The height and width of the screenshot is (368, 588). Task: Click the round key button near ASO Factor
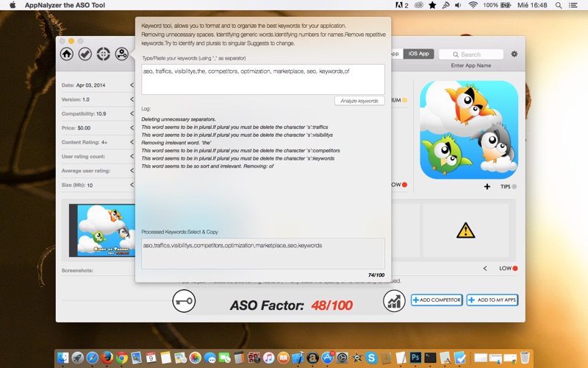point(184,301)
